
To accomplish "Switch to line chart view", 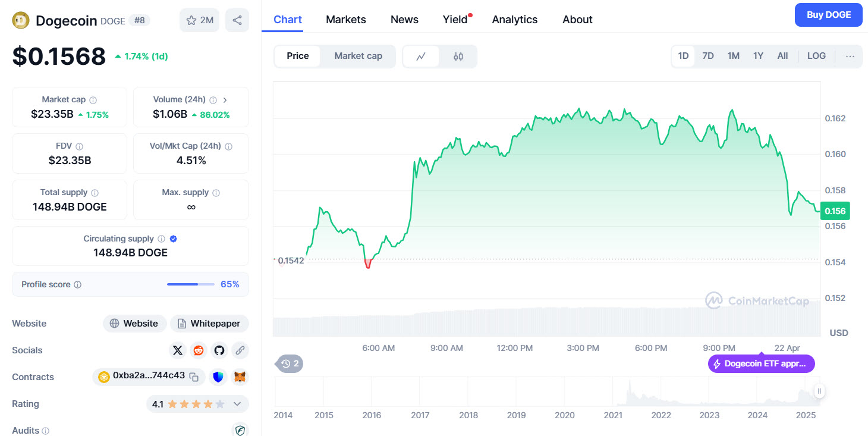I will [x=422, y=57].
